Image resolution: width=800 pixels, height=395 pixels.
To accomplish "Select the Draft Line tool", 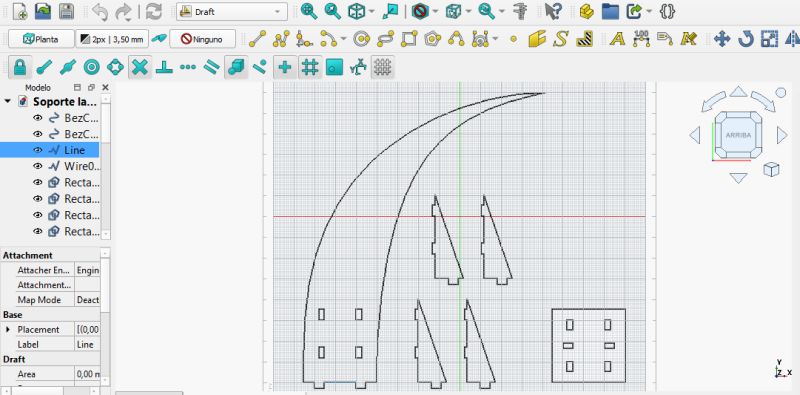I will click(258, 39).
